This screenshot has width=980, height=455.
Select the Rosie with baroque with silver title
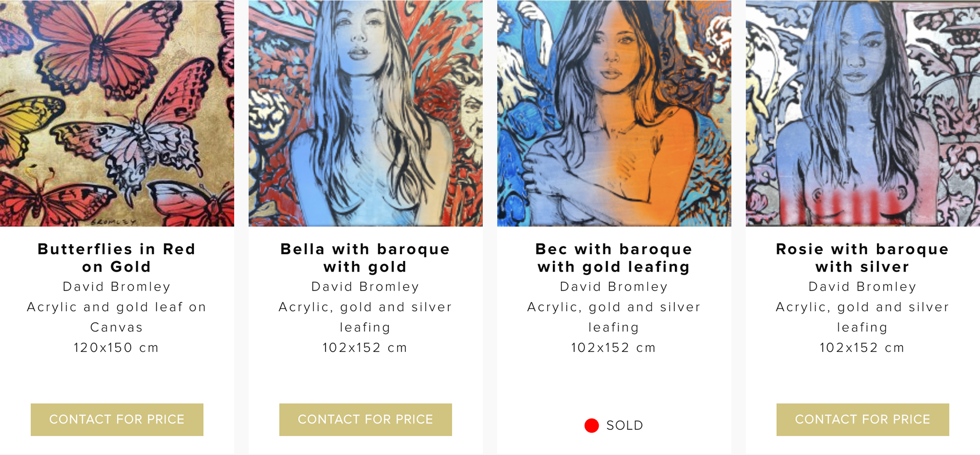pyautogui.click(x=863, y=258)
